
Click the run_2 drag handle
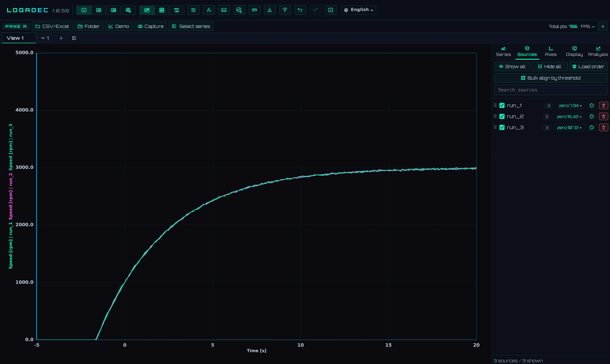[495, 116]
